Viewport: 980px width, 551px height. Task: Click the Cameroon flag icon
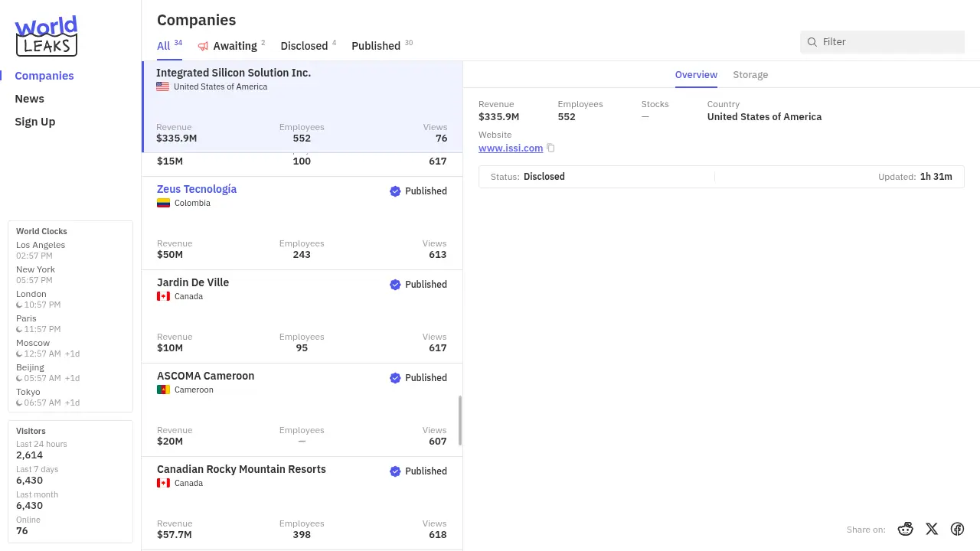163,390
